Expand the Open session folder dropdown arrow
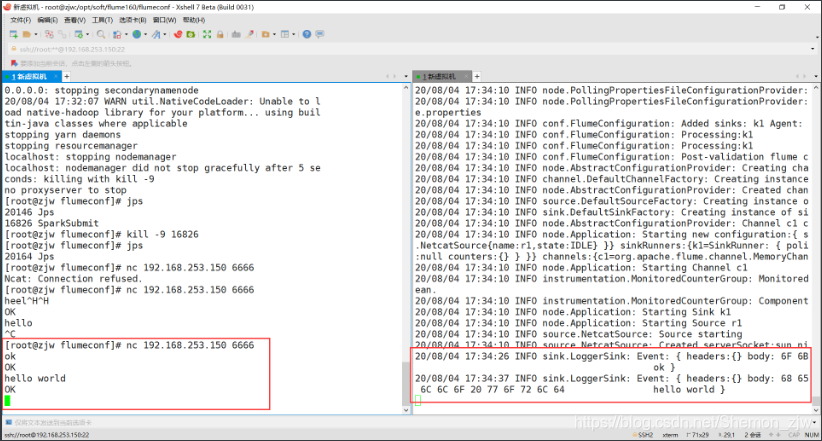The height and width of the screenshot is (441, 822). (x=36, y=35)
